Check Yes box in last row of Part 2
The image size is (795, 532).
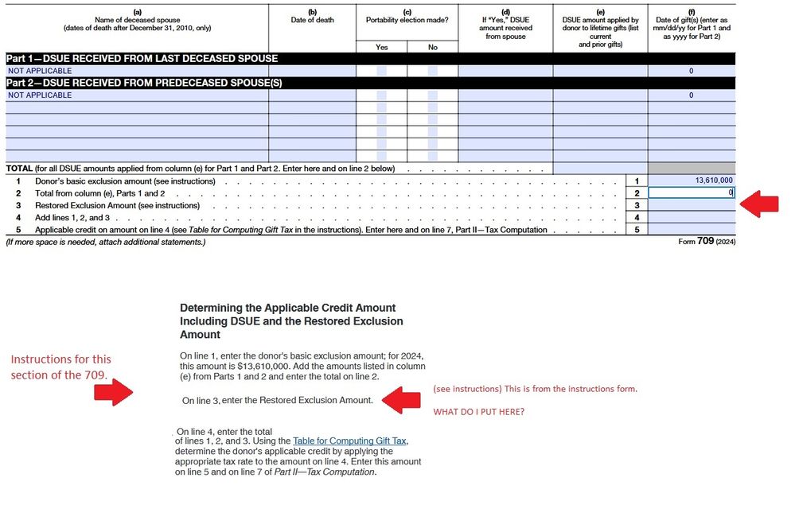pos(382,156)
